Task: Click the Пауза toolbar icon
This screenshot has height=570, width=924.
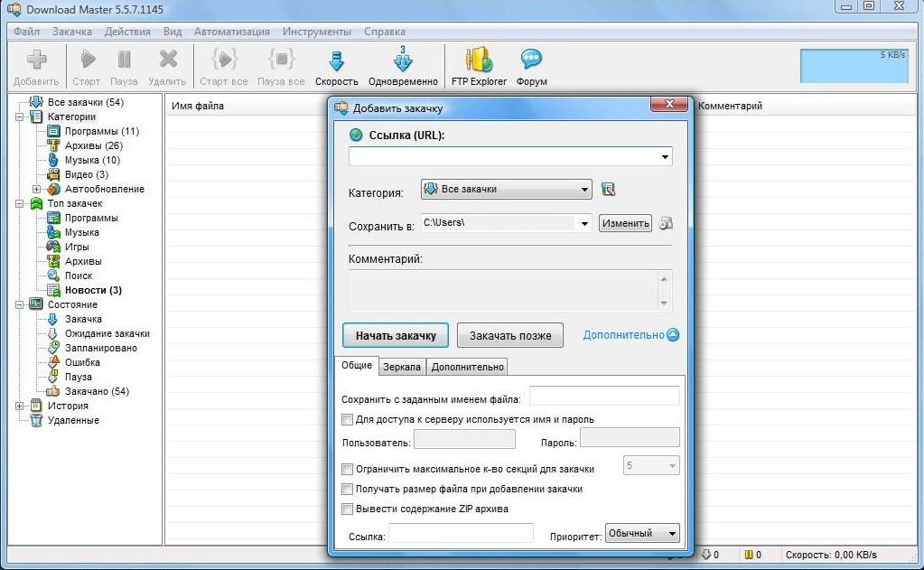Action: pyautogui.click(x=124, y=60)
